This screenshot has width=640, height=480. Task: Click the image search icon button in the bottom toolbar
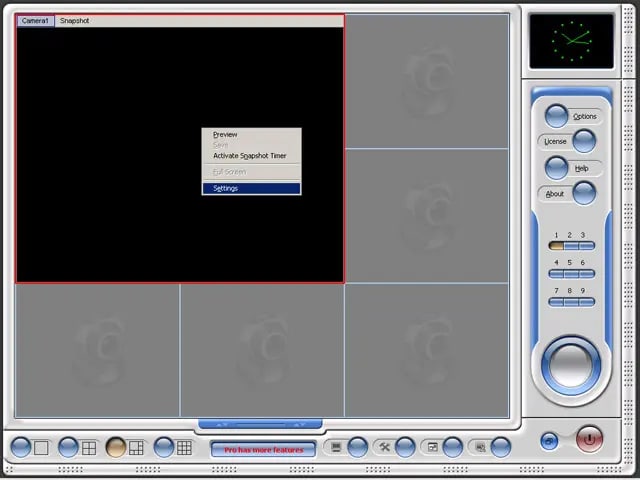click(x=500, y=447)
